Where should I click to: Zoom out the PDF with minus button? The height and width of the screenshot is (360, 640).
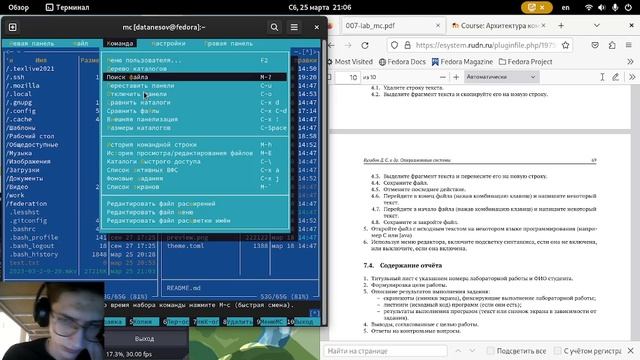pos(443,77)
